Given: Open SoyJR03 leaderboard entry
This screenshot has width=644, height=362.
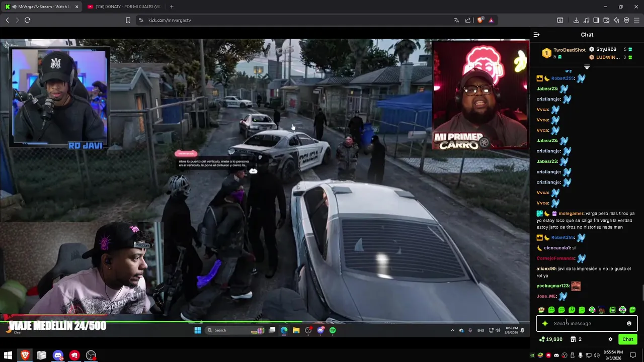Looking at the screenshot, I should point(611,49).
